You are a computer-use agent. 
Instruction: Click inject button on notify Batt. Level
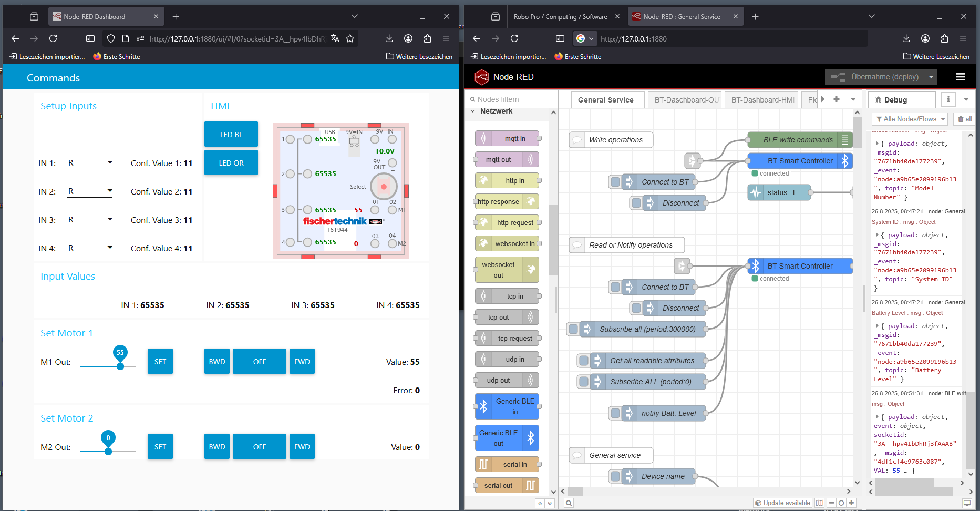pos(615,413)
